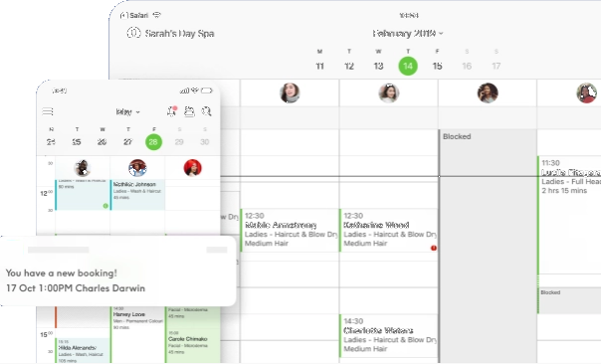Image resolution: width=601 pixels, height=364 pixels.
Task: Select the first staff avatar on tablet
Action: [x=290, y=92]
